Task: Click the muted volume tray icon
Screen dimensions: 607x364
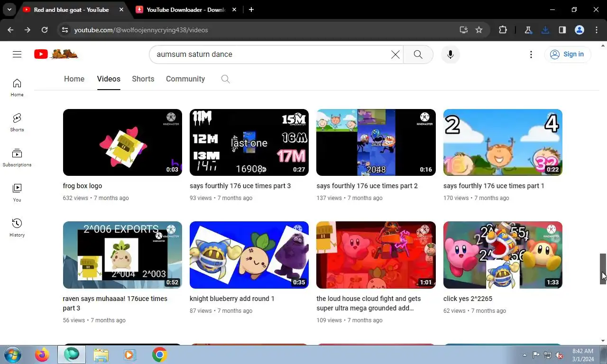Action: [559, 355]
